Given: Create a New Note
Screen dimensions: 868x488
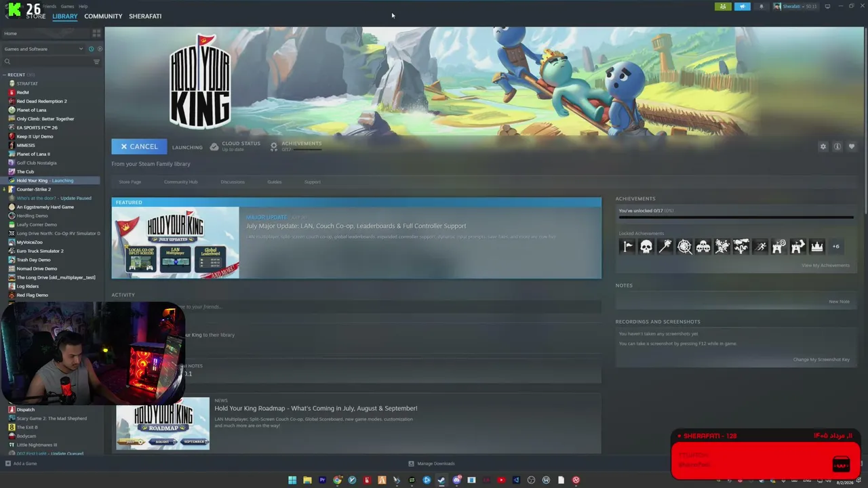Looking at the screenshot, I should [x=839, y=302].
